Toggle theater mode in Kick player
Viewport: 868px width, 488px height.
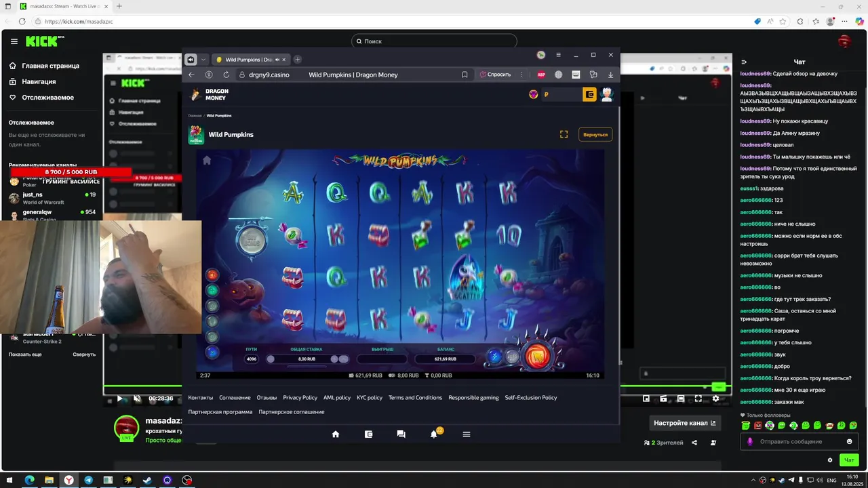681,399
